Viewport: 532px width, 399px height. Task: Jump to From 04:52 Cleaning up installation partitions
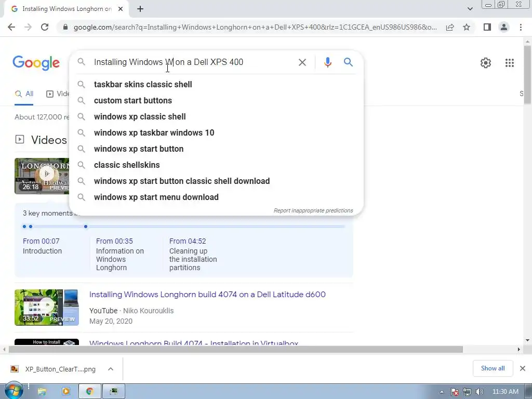tap(193, 255)
